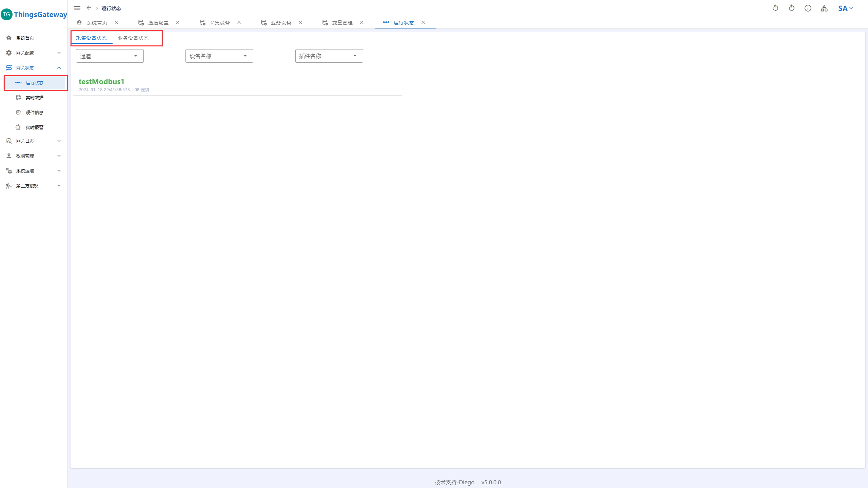Screen dimensions: 868x488
Task: Click the hamburger menu icon
Action: tap(77, 8)
